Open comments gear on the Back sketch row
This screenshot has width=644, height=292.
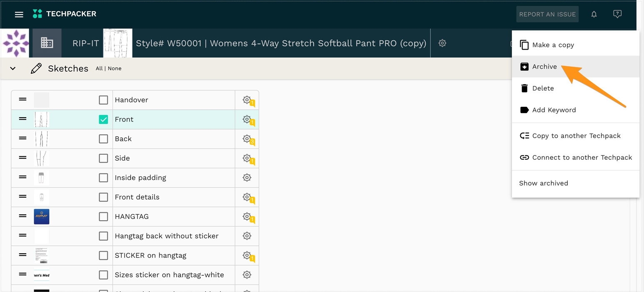(x=247, y=138)
